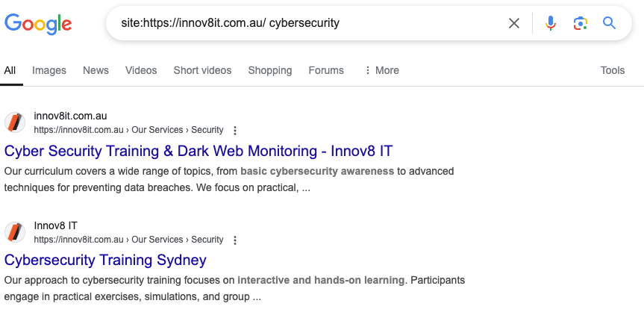
Task: Open the Tools options
Action: point(613,71)
